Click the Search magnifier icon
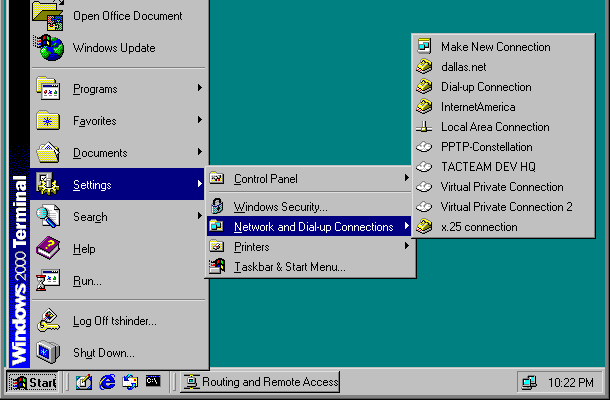The width and height of the screenshot is (610, 400). 48,216
